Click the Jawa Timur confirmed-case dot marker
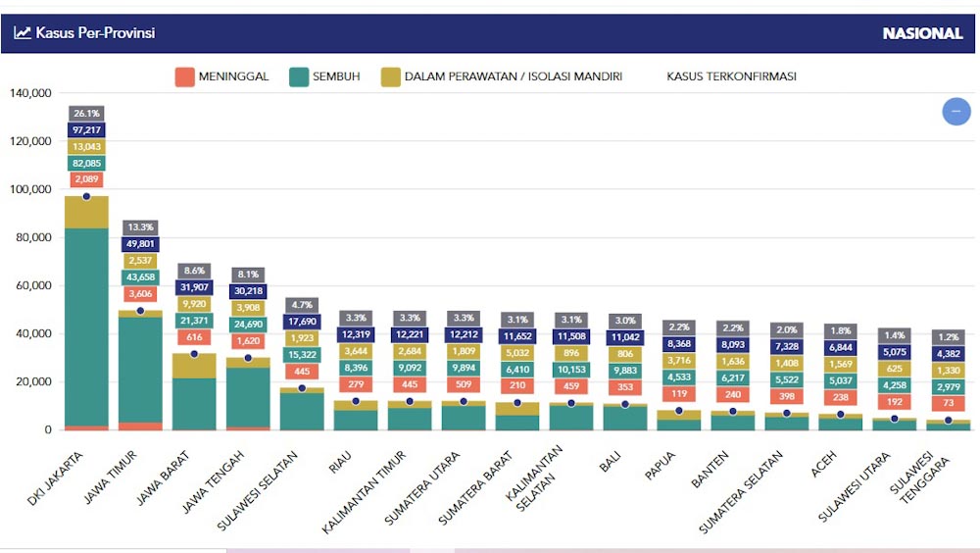Image resolution: width=980 pixels, height=553 pixels. click(140, 311)
